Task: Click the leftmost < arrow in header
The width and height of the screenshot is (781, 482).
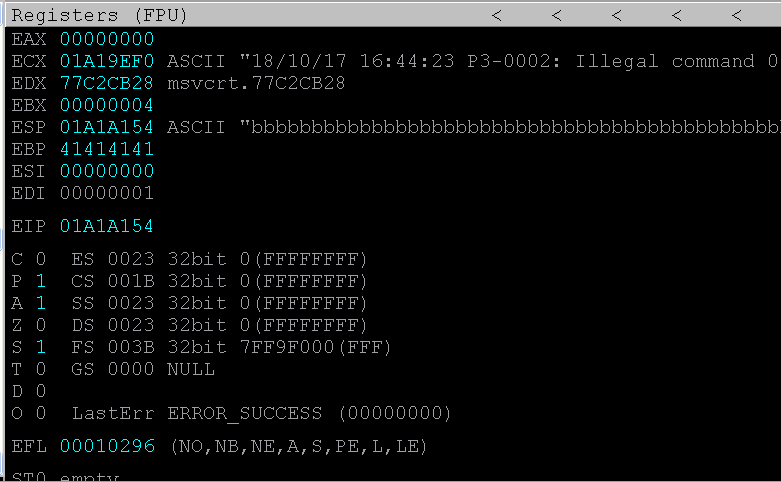Action: click(x=496, y=16)
